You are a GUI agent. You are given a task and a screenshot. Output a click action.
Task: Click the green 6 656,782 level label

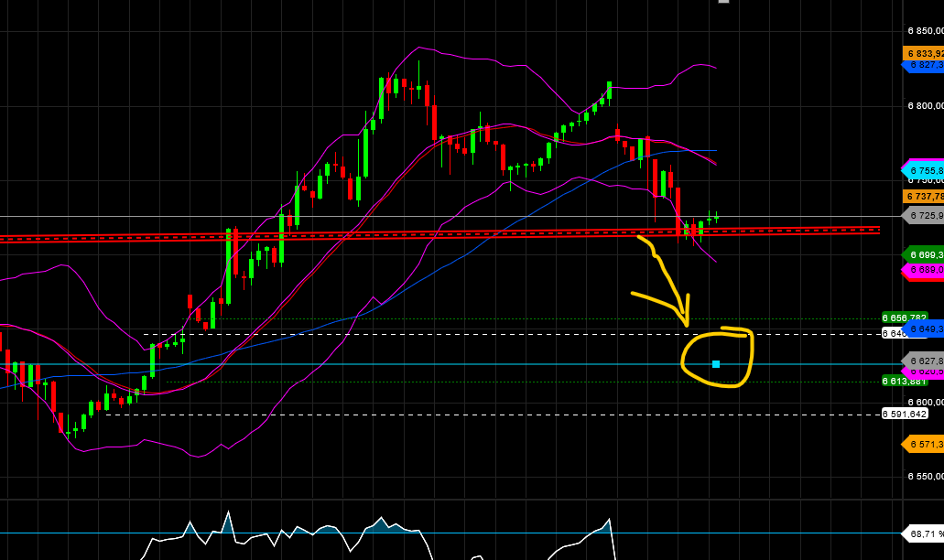[905, 318]
